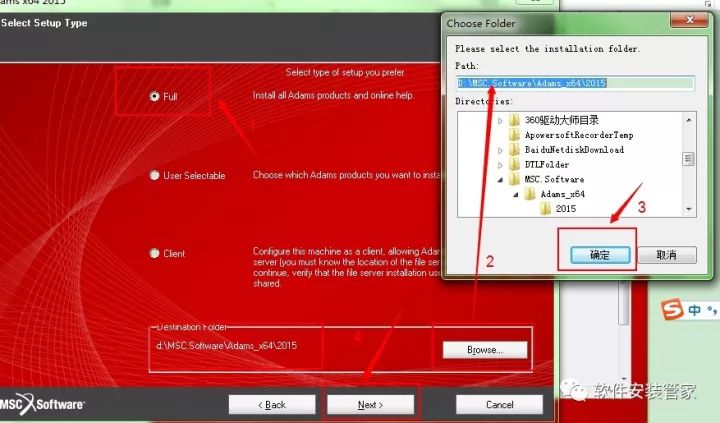Viewport: 720px width, 423px height.
Task: Expand the 360驱动大师目录 tree node
Action: 500,119
